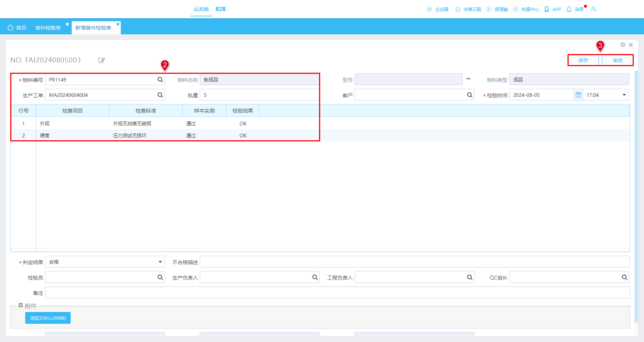Image resolution: width=644 pixels, height=342 pixels.
Task: Search production order MA20240604004 lookup icon
Action: click(160, 95)
